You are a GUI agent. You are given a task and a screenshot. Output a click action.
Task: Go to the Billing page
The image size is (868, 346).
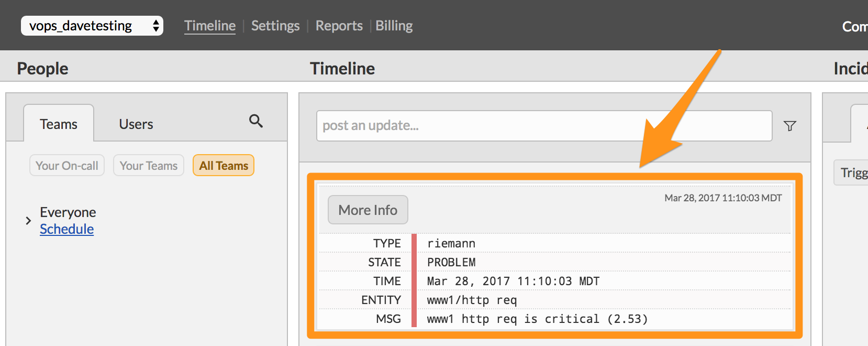(x=394, y=25)
